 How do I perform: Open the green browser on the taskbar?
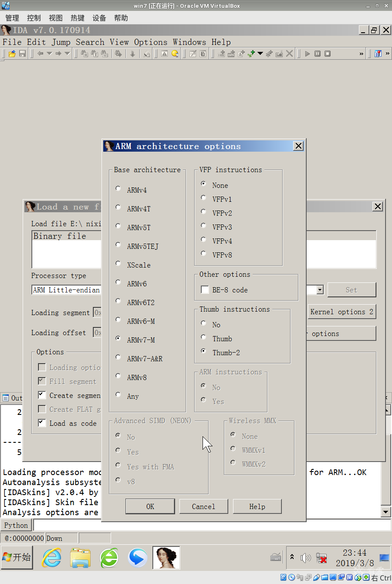(109, 558)
